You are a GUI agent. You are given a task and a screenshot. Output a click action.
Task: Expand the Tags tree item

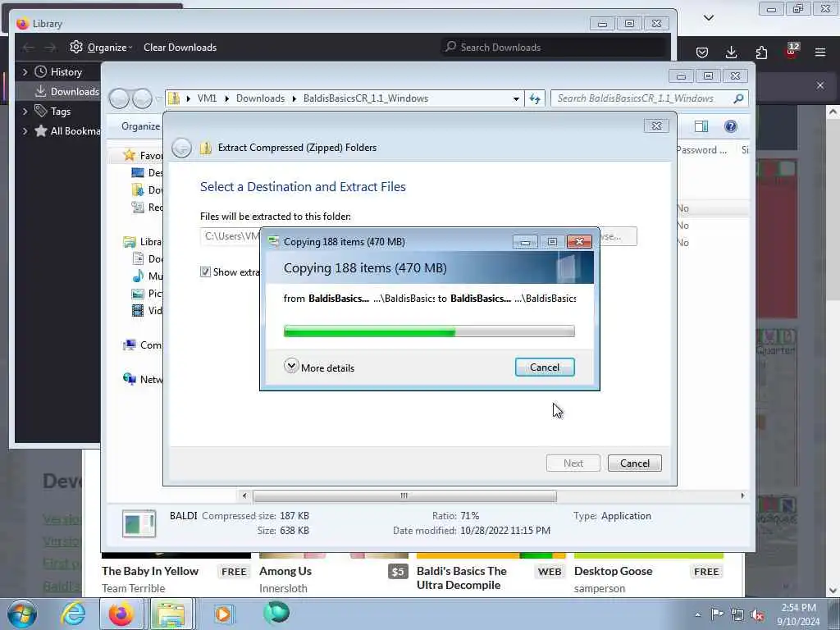click(25, 112)
